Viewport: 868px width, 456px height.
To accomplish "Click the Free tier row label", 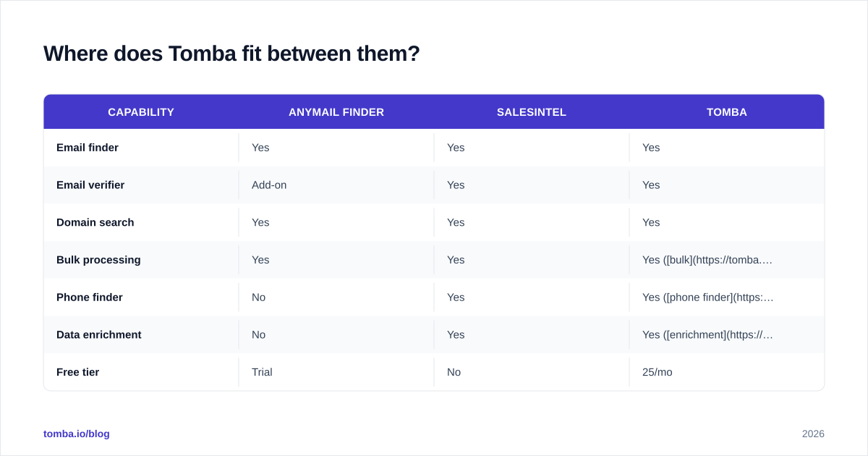I will 78,372.
